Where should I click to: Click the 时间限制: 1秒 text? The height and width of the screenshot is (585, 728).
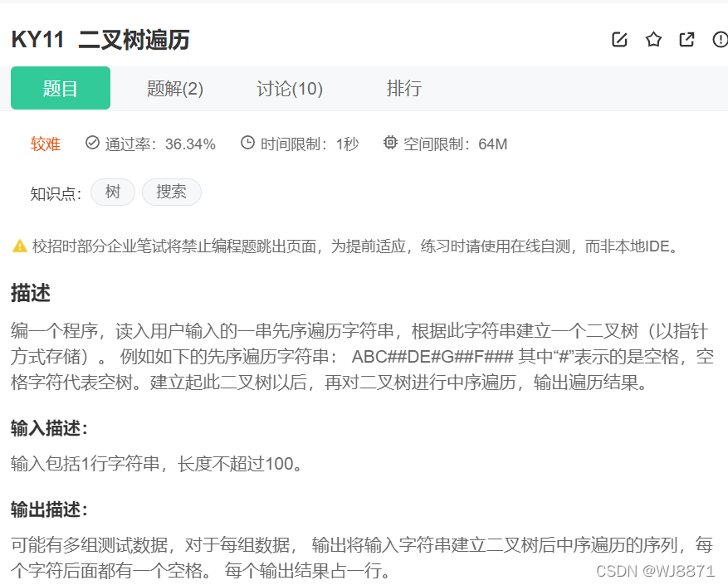pyautogui.click(x=310, y=144)
